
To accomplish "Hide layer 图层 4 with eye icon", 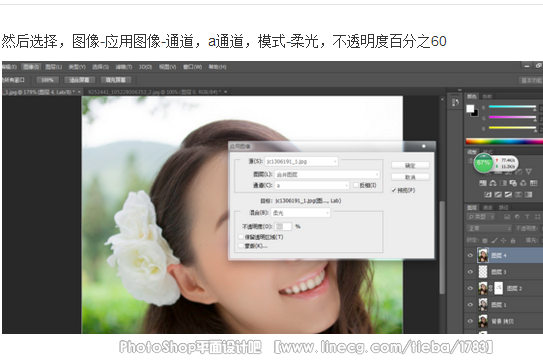I will 470,255.
